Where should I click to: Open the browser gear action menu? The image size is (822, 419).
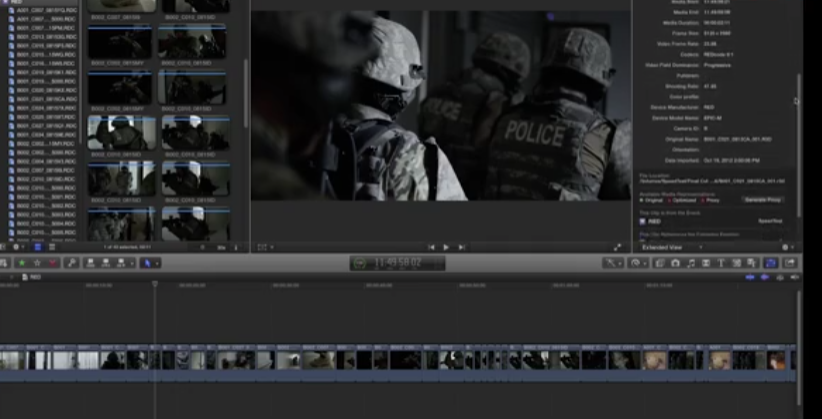[17, 247]
